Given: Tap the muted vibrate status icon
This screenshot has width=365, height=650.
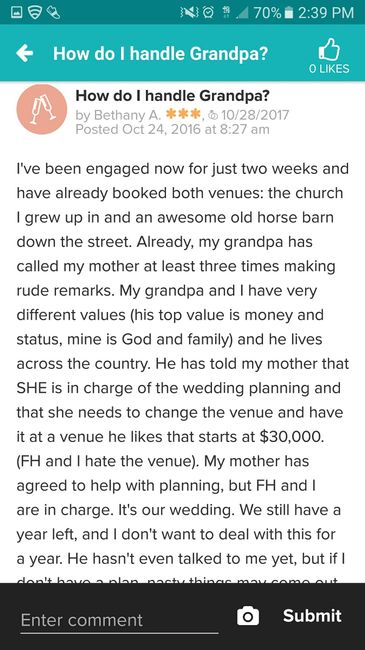Looking at the screenshot, I should point(191,12).
